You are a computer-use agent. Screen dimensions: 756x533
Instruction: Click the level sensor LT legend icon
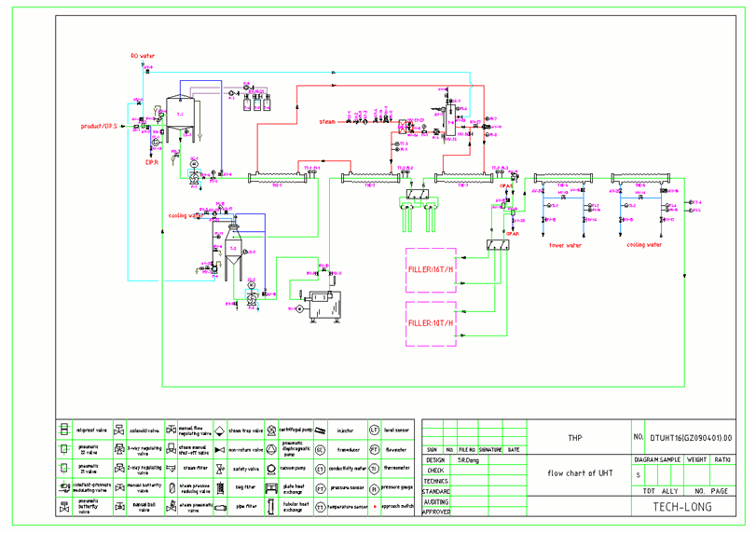[374, 429]
